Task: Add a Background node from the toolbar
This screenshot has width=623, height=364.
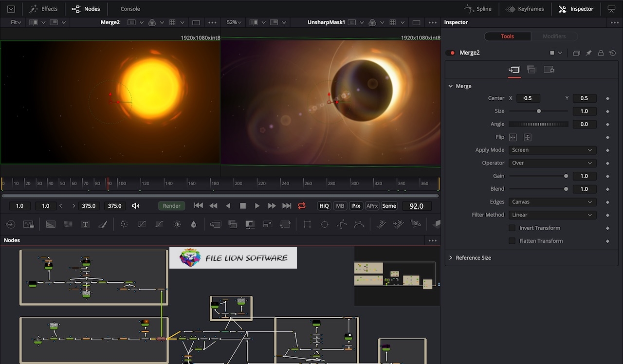Action: pos(51,224)
